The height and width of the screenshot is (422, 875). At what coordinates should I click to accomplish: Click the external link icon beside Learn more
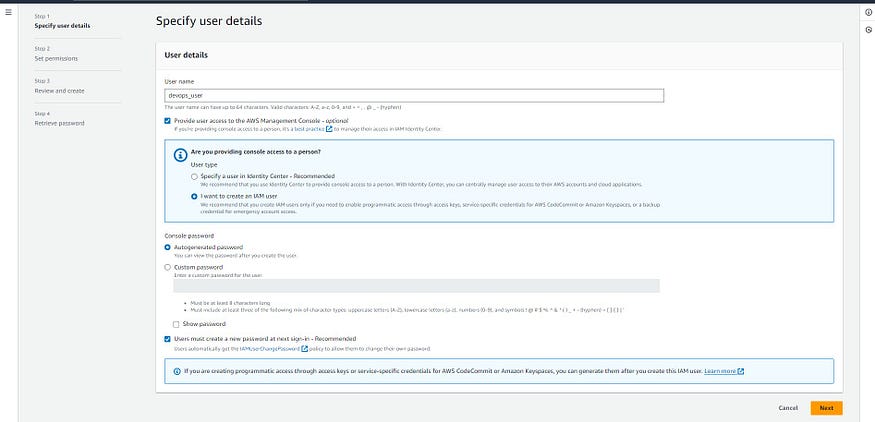(x=741, y=371)
